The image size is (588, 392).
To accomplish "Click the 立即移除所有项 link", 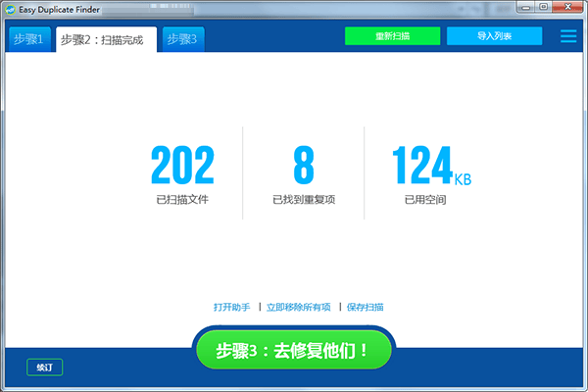I will pos(299,307).
